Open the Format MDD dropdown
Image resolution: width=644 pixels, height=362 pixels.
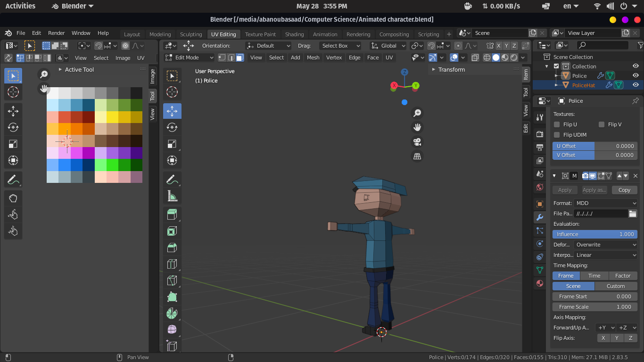[x=606, y=203]
